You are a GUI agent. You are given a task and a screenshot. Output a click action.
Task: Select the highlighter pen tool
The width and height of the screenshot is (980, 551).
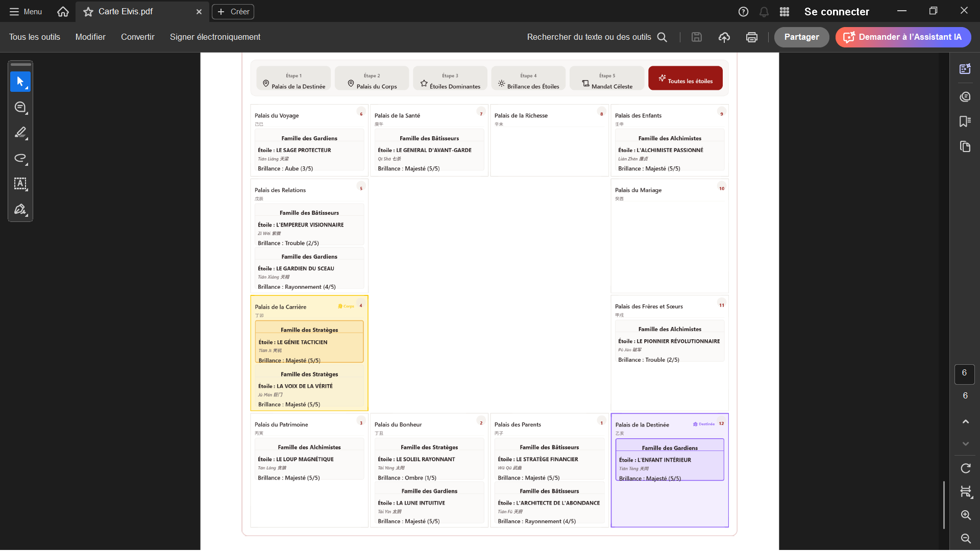[x=20, y=133]
